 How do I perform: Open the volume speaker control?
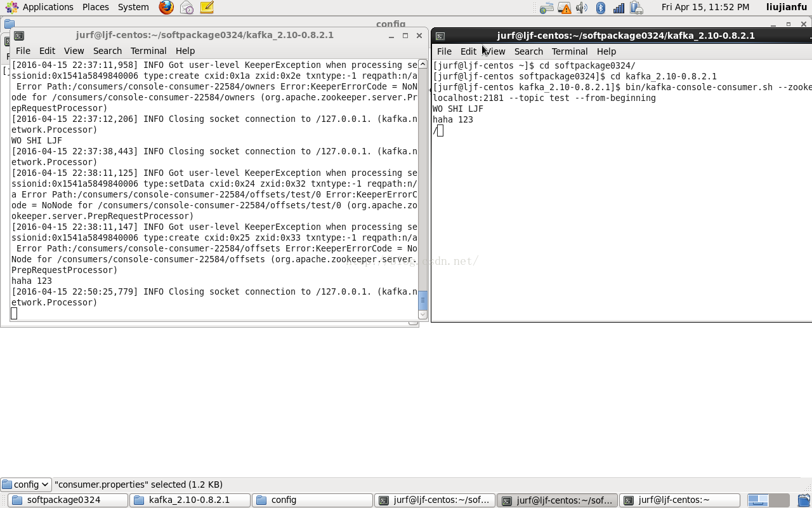(x=582, y=8)
